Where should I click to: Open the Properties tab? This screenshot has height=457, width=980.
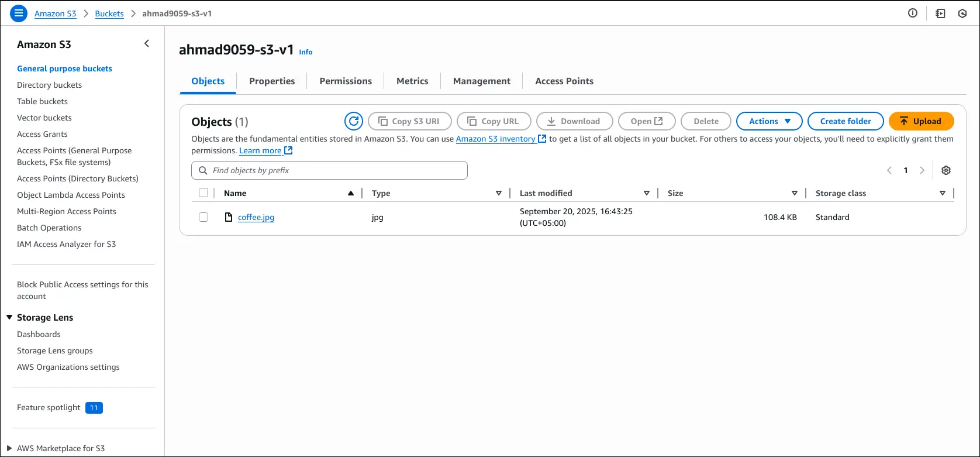[x=272, y=81]
